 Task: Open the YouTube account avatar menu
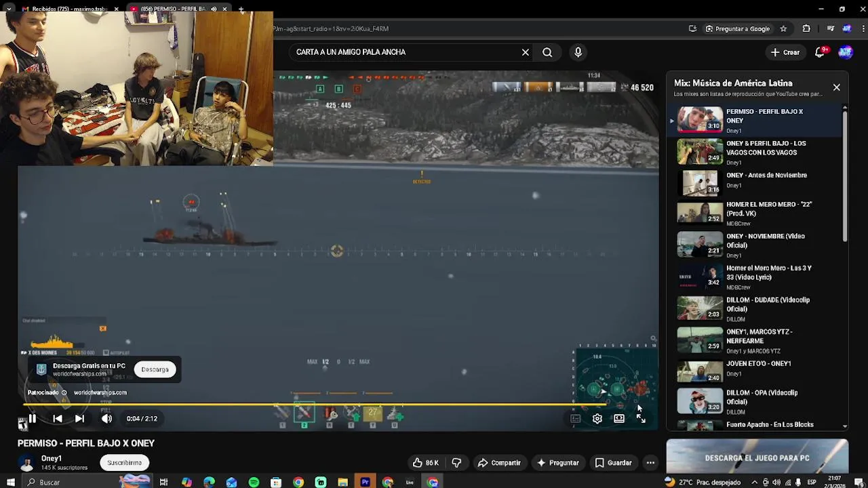point(846,52)
